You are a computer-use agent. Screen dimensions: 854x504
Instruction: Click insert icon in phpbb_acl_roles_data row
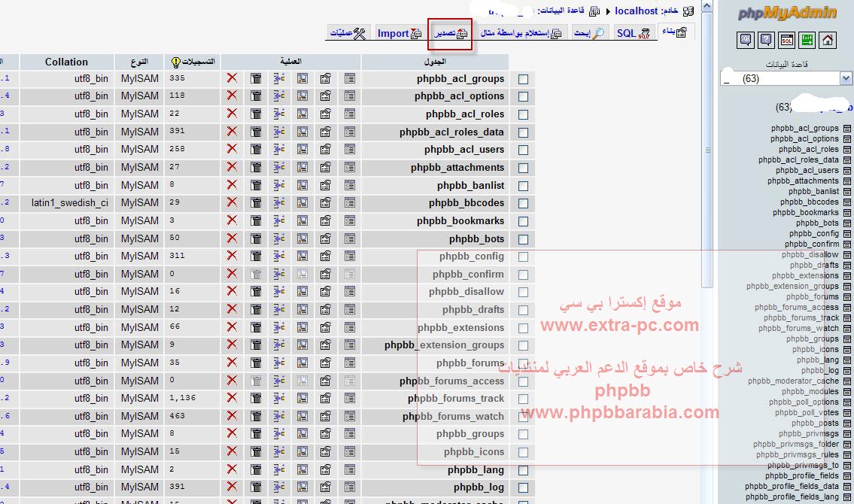[279, 132]
